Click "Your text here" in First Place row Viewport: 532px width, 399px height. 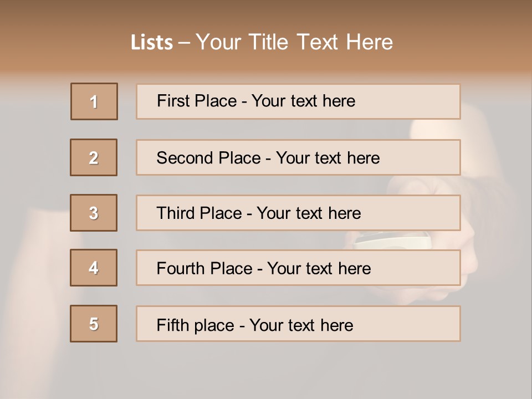[303, 101]
